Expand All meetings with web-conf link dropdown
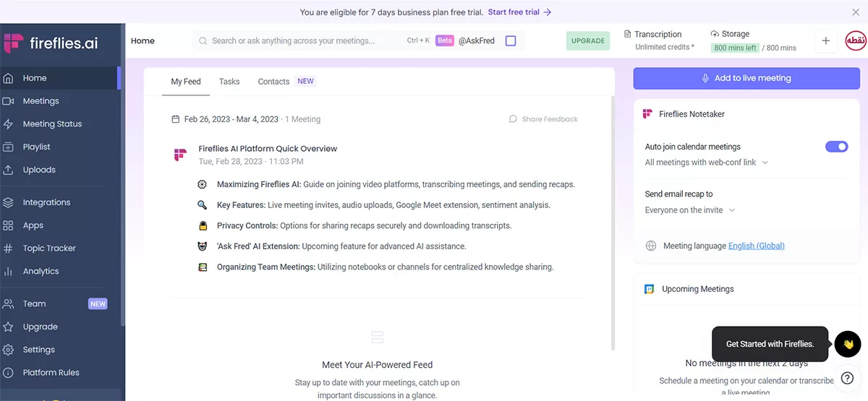 coord(707,163)
